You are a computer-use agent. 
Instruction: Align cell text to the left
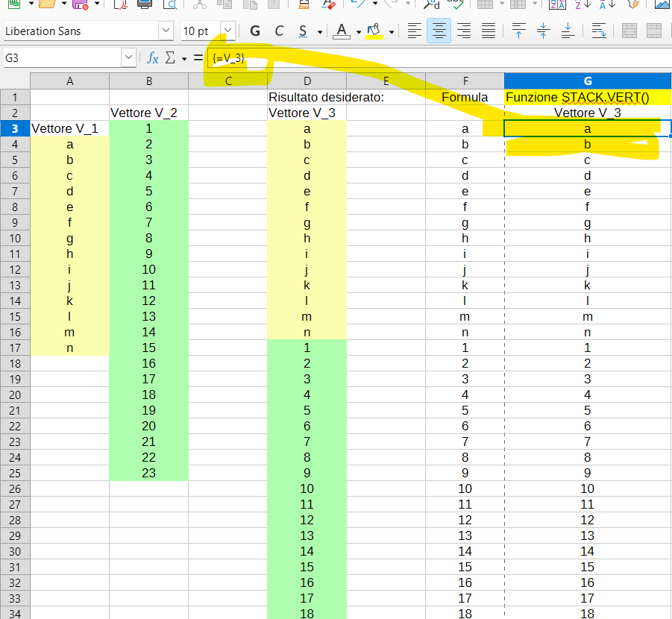[415, 31]
